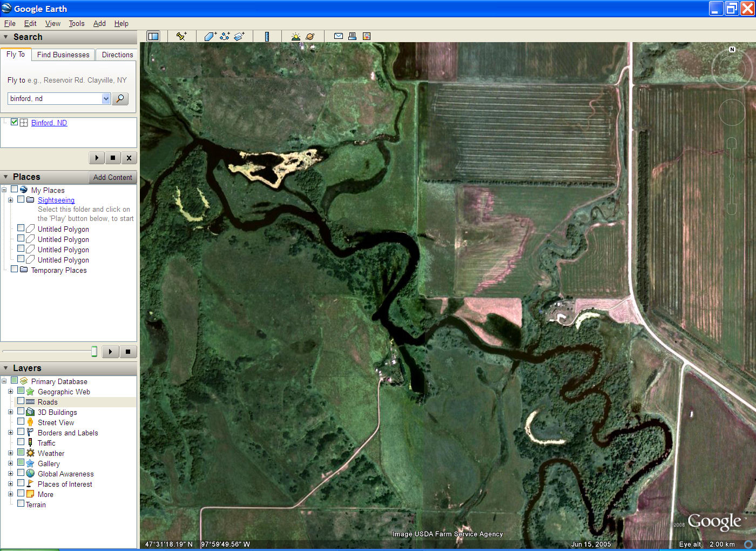
Task: Collapse the My Places tree node
Action: [x=4, y=190]
